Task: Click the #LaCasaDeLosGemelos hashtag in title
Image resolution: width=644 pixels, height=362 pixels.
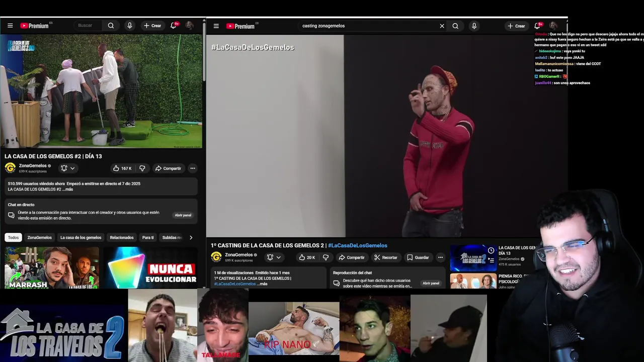Action: (358, 245)
